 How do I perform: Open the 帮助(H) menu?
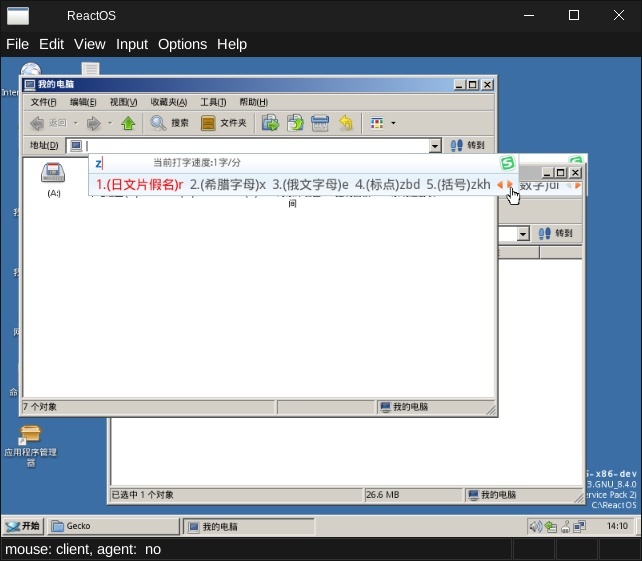click(x=253, y=102)
